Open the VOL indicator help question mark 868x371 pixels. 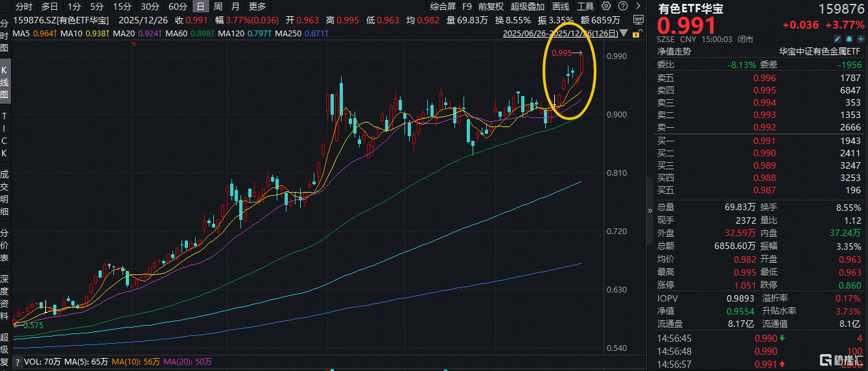pyautogui.click(x=18, y=361)
